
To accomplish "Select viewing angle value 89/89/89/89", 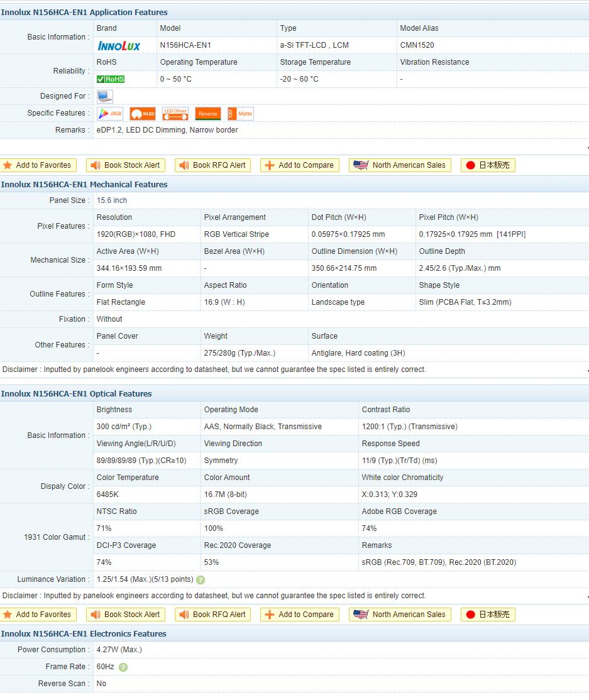I will point(141,461).
